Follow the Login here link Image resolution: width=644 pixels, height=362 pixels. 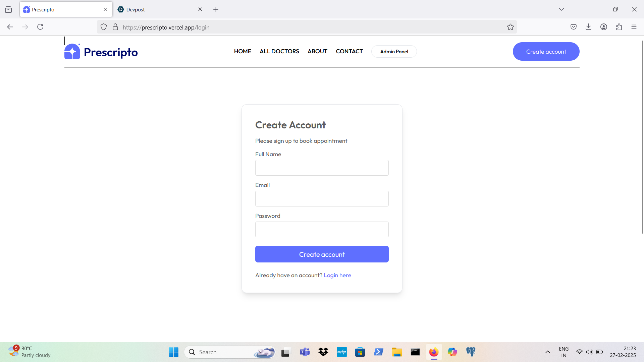337,275
